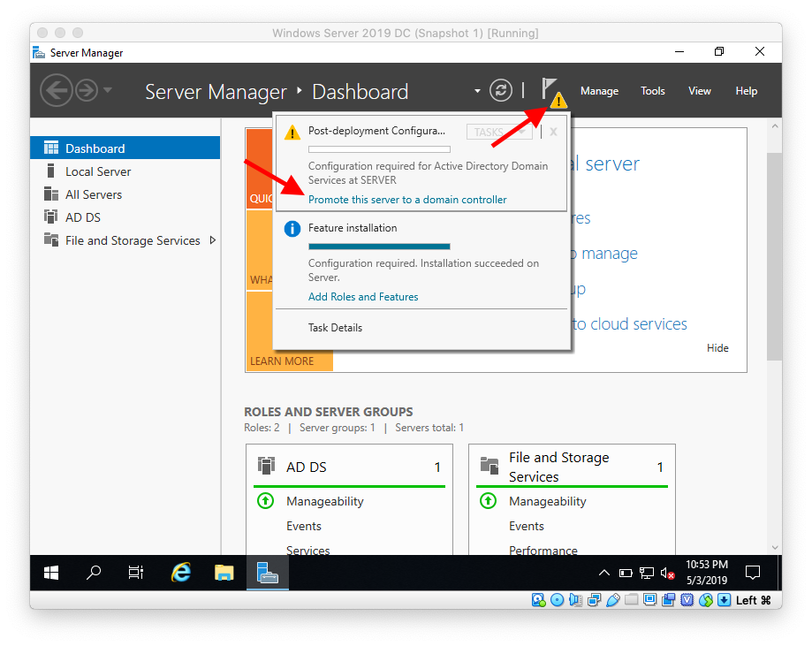
Task: Open the breadcrumb dropdown next to Dashboard
Action: (x=475, y=91)
